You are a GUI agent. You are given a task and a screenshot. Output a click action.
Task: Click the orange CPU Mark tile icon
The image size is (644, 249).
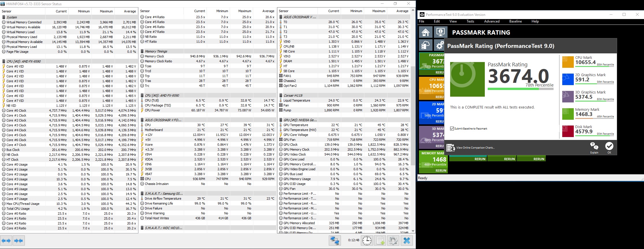568,62
